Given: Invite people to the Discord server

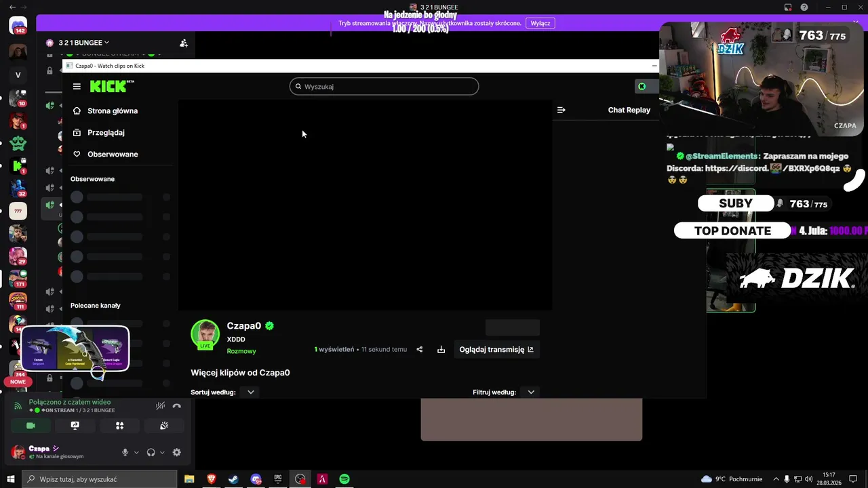Looking at the screenshot, I should (x=183, y=43).
